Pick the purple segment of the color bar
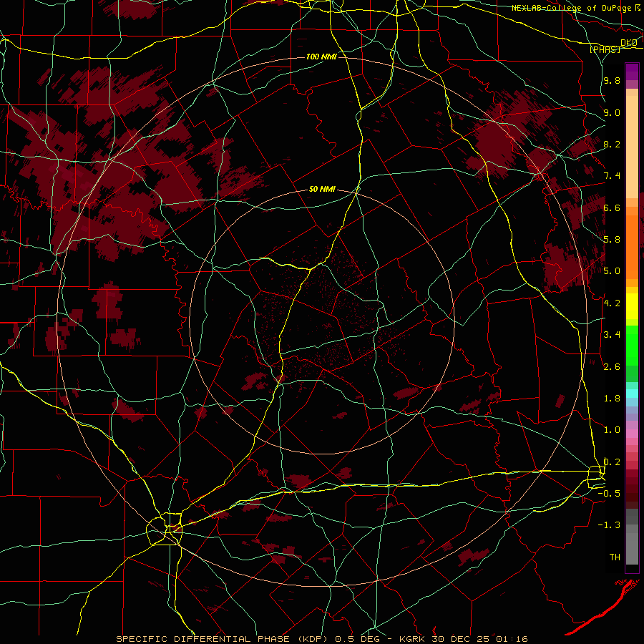 (632, 72)
